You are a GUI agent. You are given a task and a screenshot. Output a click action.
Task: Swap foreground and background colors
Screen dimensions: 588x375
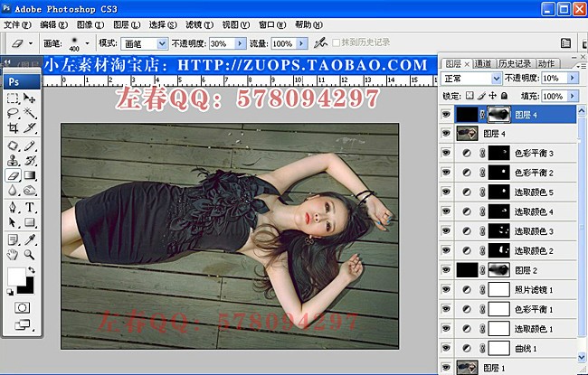[32, 270]
